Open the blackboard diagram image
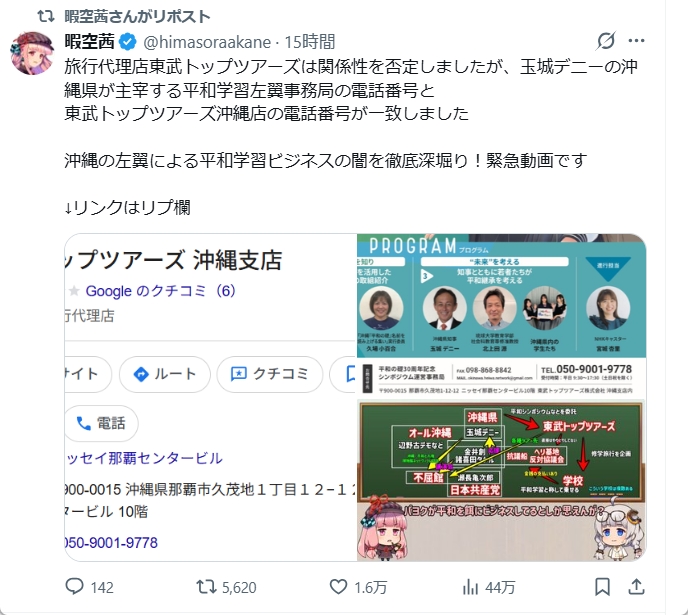 502,480
